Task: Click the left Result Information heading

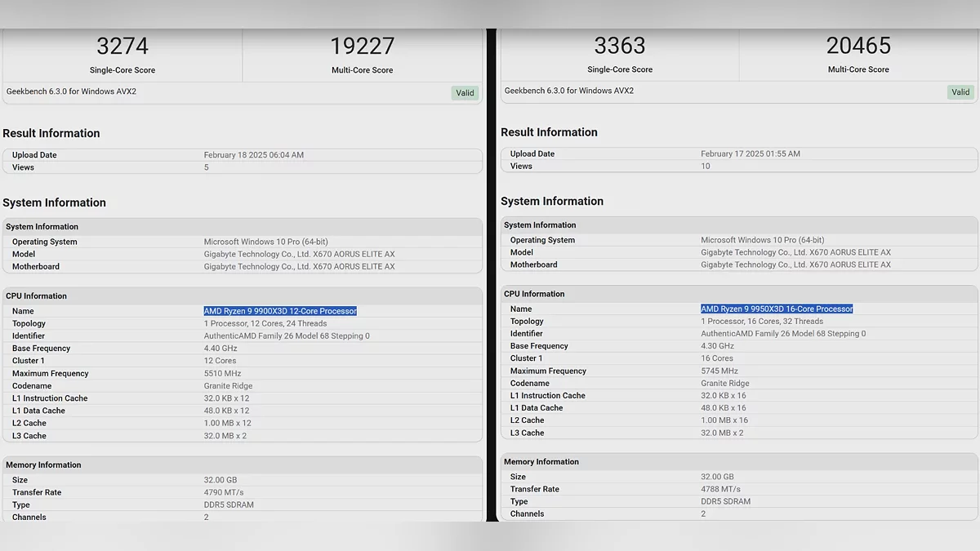Action: point(51,133)
